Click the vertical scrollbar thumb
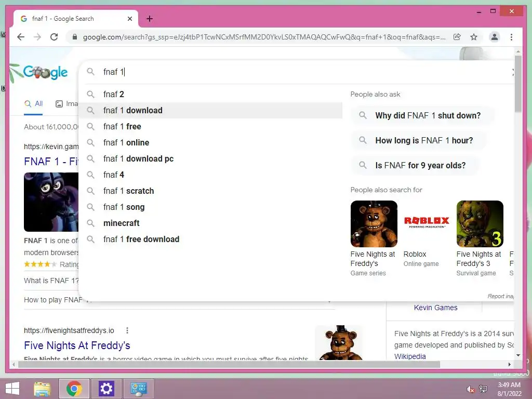Image resolution: width=532 pixels, height=399 pixels. (518, 84)
